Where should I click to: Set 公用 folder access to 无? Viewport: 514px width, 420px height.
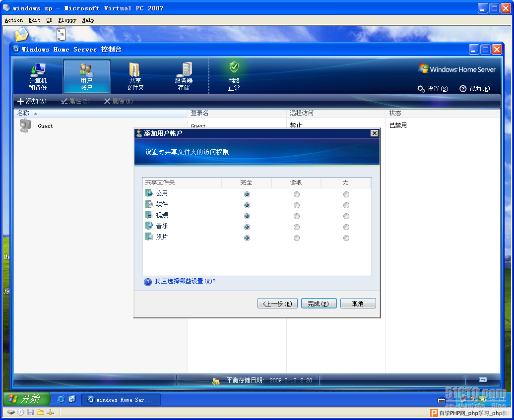coord(346,194)
